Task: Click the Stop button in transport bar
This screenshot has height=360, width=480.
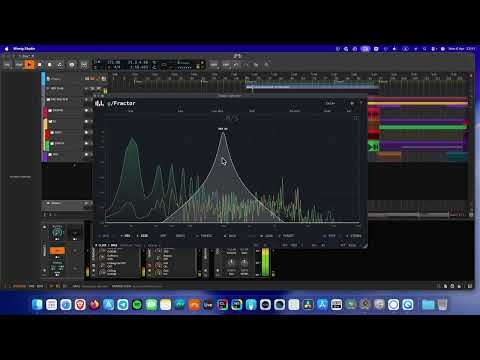Action: pyautogui.click(x=40, y=64)
